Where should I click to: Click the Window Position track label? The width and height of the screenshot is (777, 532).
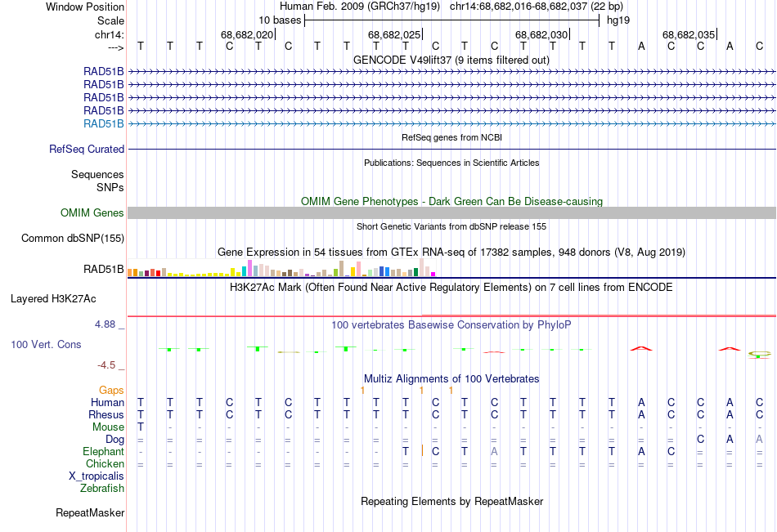[x=85, y=7]
